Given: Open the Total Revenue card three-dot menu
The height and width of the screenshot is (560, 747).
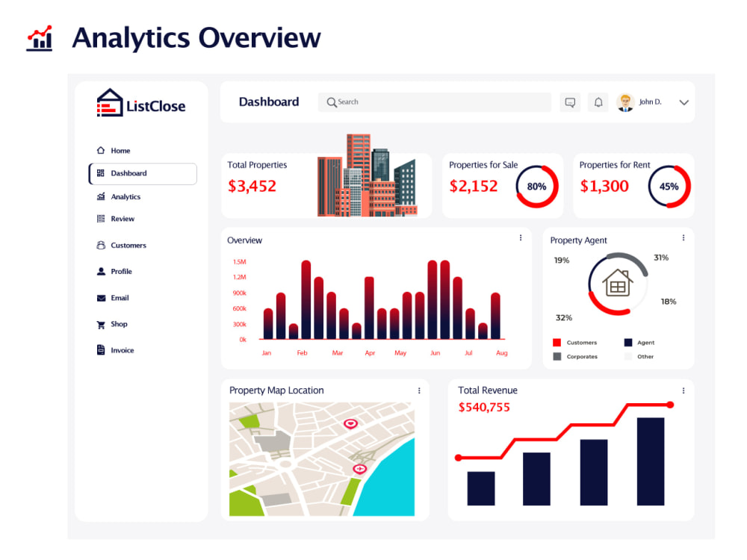Looking at the screenshot, I should point(684,391).
